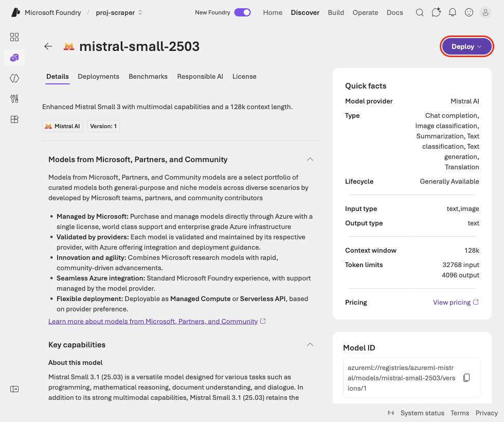Select Discover in the top navigation
The image size is (504, 422).
click(305, 12)
